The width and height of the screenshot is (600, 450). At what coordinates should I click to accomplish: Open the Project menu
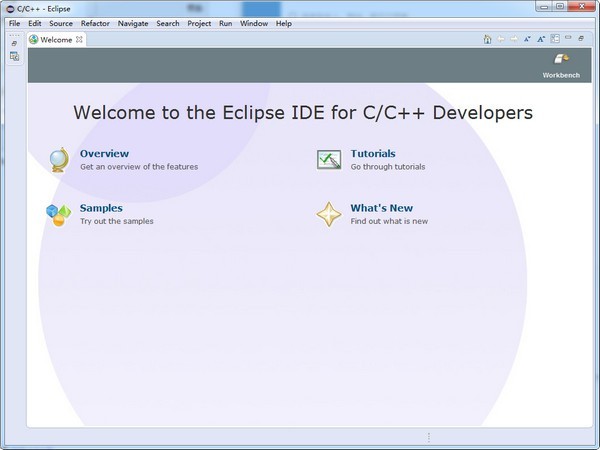[x=199, y=23]
